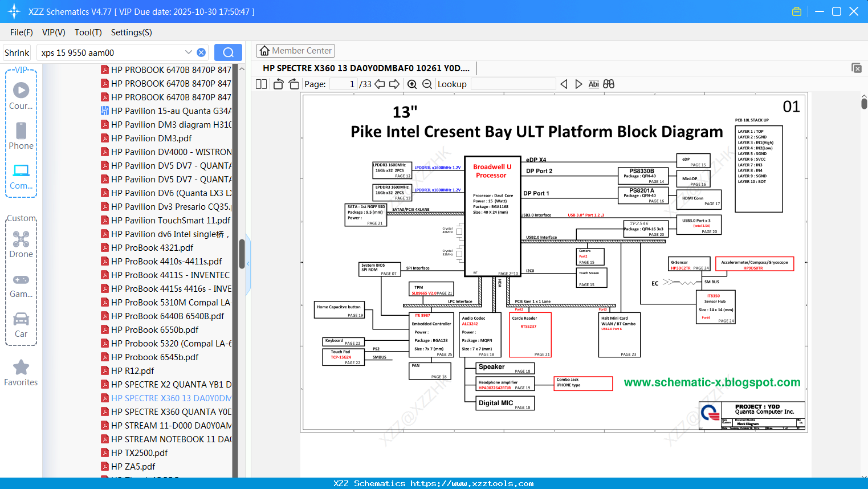Rotate the page counterclockwise
This screenshot has height=489, width=868.
click(x=278, y=84)
